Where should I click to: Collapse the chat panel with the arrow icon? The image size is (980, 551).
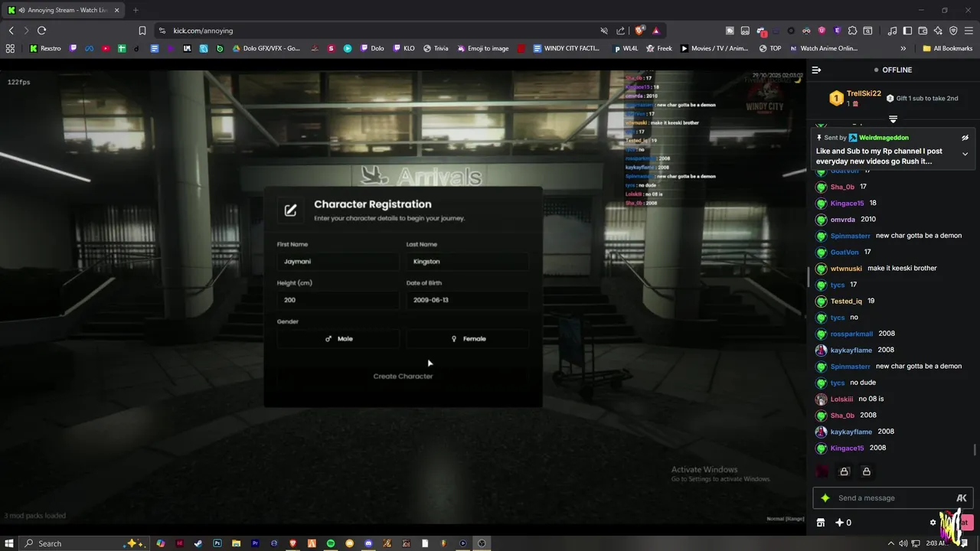click(816, 70)
